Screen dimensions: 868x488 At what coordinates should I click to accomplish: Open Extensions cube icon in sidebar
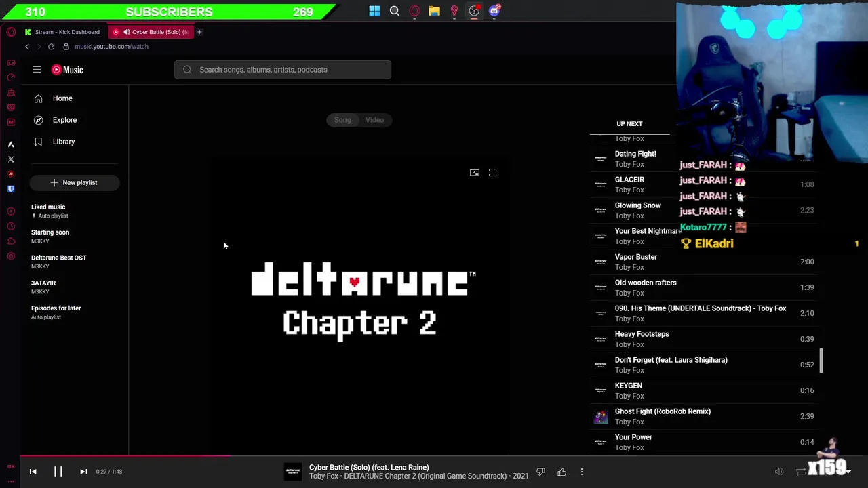(11, 241)
